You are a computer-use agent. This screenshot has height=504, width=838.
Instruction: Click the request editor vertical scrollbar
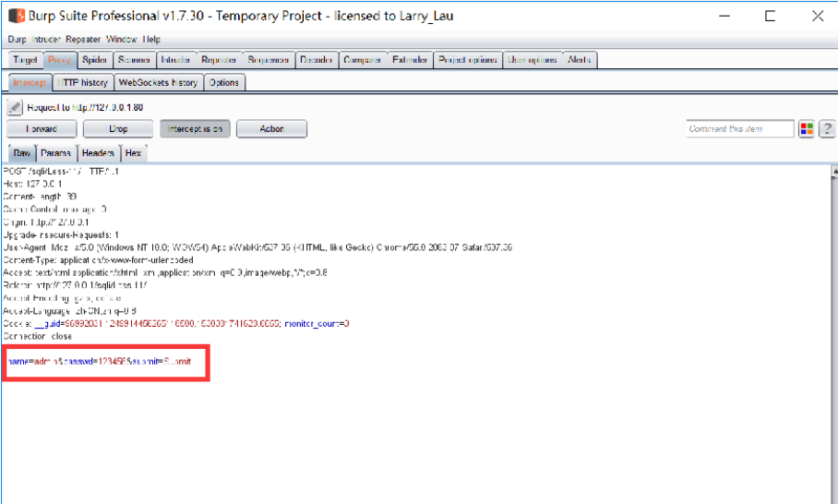click(x=834, y=334)
